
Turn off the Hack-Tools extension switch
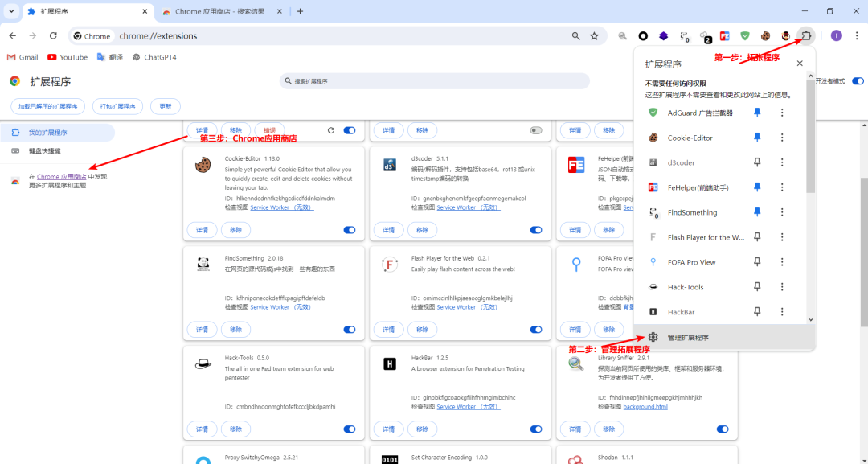click(350, 429)
